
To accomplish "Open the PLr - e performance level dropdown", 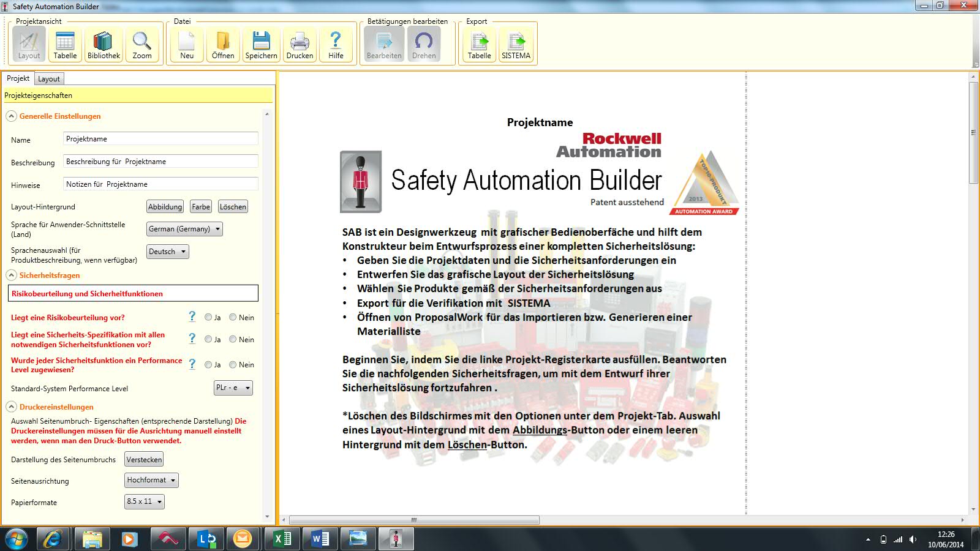I will pos(233,388).
